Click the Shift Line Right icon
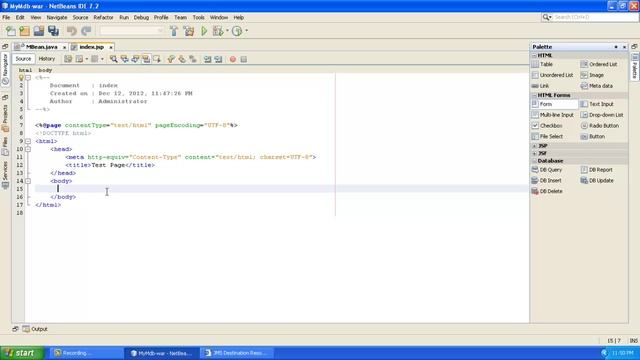Image resolution: width=640 pixels, height=360 pixels. pyautogui.click(x=218, y=59)
